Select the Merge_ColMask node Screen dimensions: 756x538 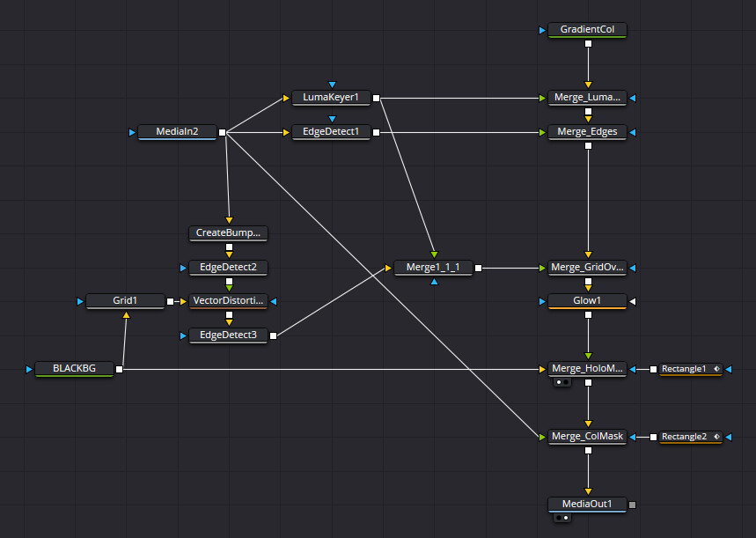pyautogui.click(x=587, y=437)
